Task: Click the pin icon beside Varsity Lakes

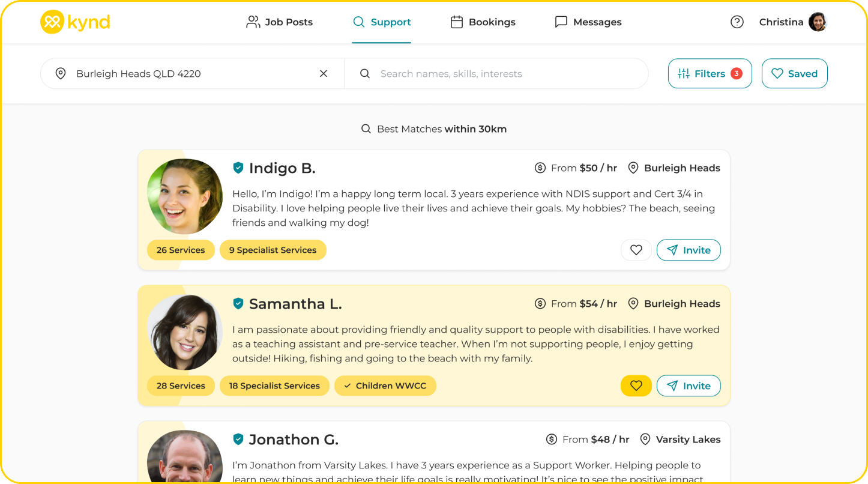Action: 645,440
